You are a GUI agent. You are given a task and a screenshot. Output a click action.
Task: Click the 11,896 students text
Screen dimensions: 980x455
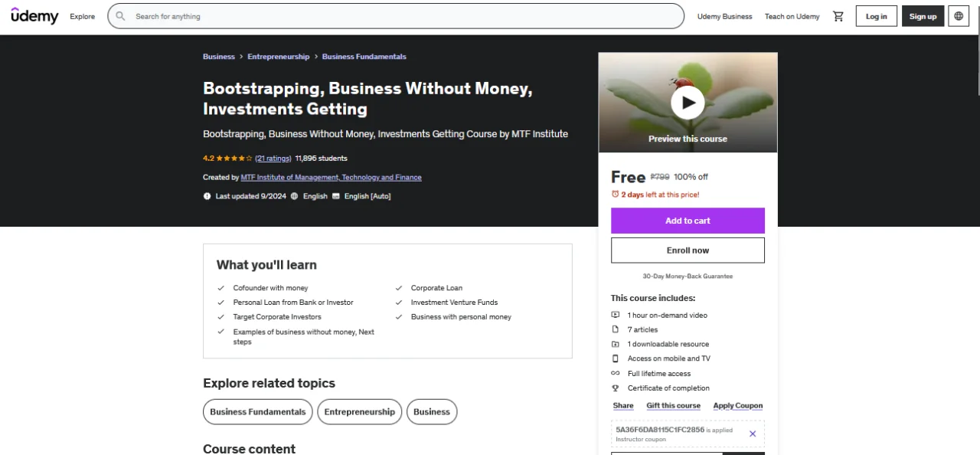(321, 159)
